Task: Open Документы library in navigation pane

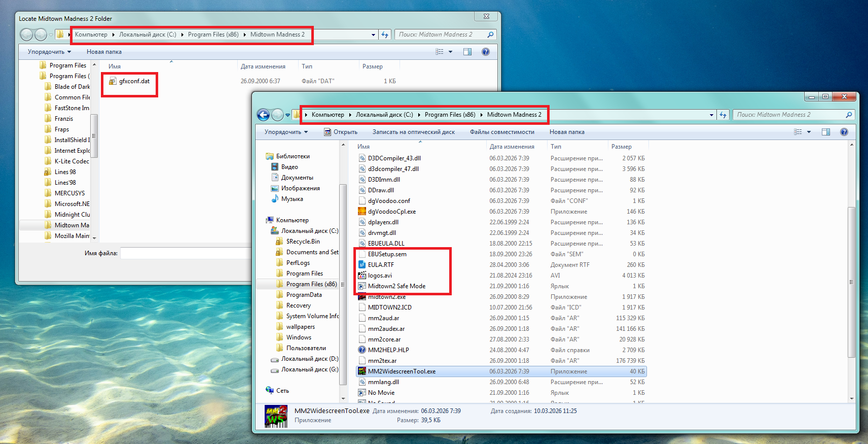Action: pos(297,178)
